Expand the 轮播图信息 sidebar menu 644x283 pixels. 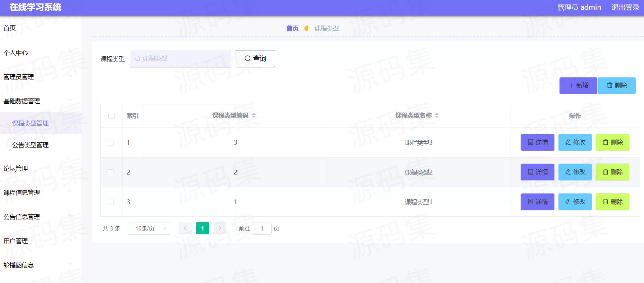[40, 265]
